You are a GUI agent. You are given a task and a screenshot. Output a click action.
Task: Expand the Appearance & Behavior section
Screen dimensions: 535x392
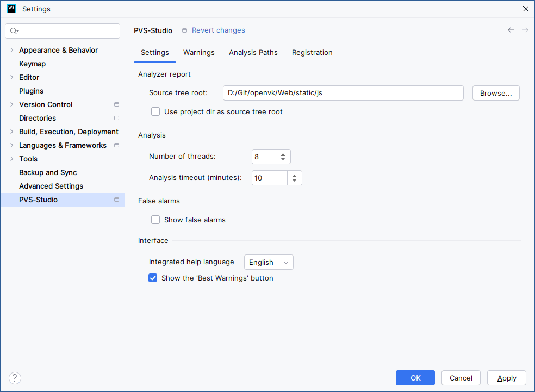tap(11, 50)
